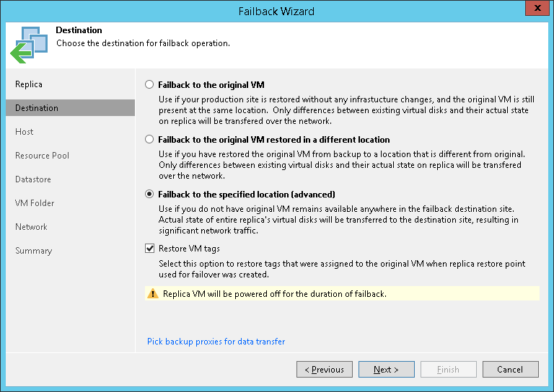Click the Cancel button
This screenshot has width=554, height=392.
[x=510, y=370]
